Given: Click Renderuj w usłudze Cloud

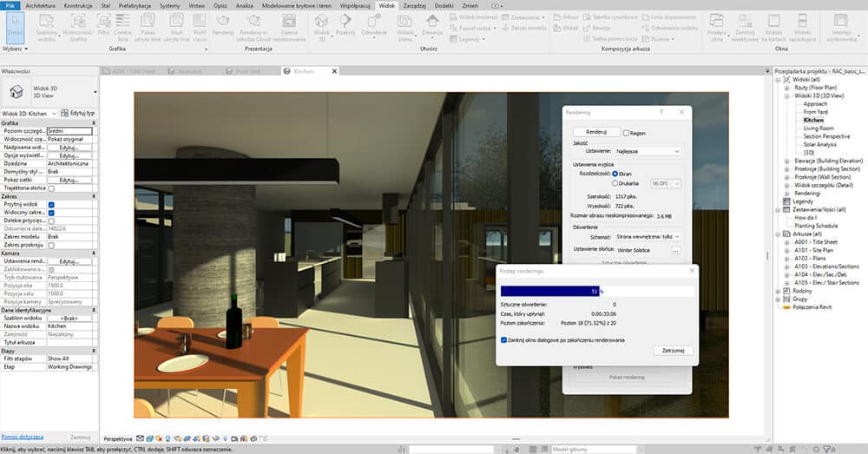Looking at the screenshot, I should (x=253, y=28).
